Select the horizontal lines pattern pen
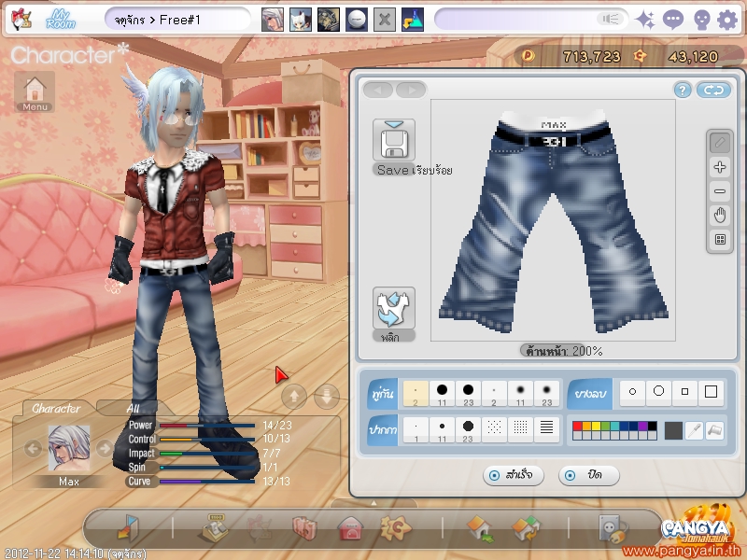The height and width of the screenshot is (560, 747). click(x=546, y=430)
